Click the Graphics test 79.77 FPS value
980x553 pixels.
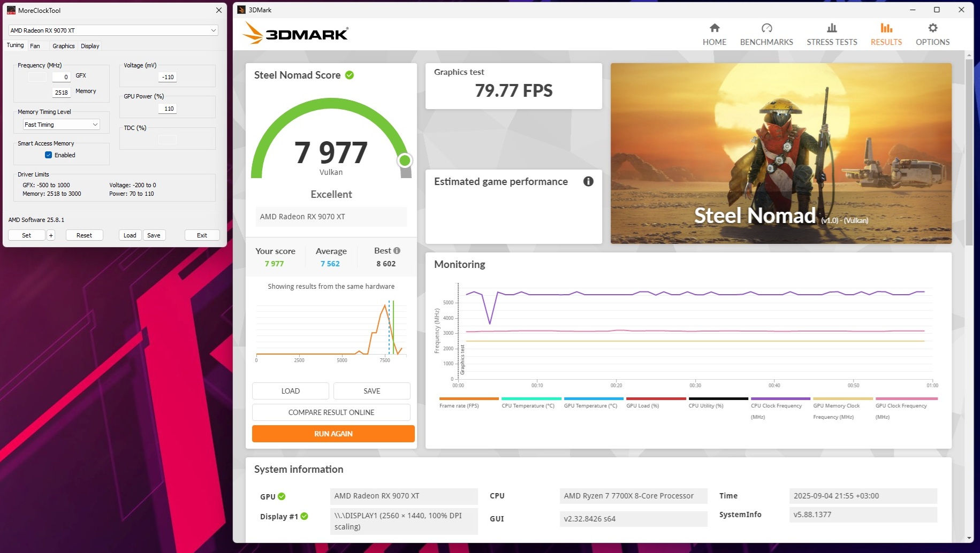pos(514,90)
